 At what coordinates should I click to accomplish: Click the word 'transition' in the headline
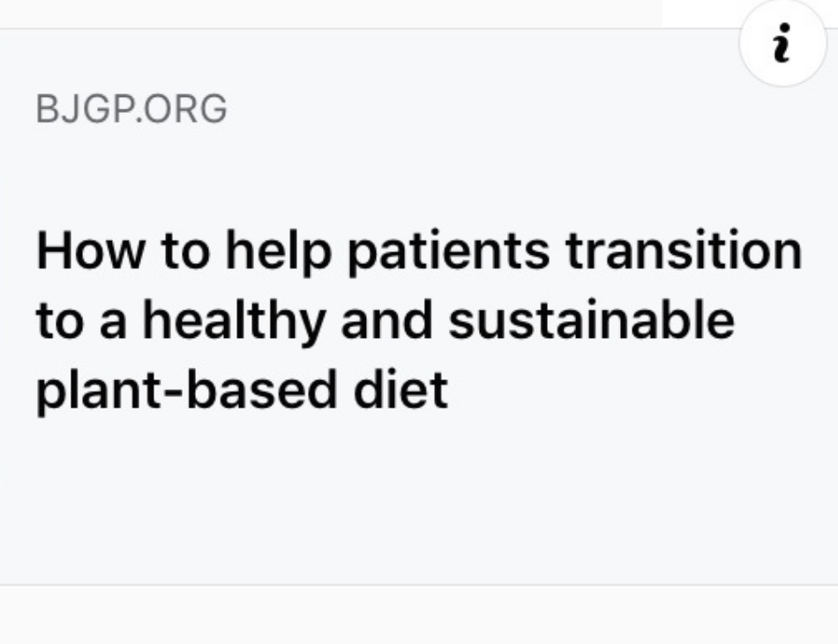(x=685, y=251)
